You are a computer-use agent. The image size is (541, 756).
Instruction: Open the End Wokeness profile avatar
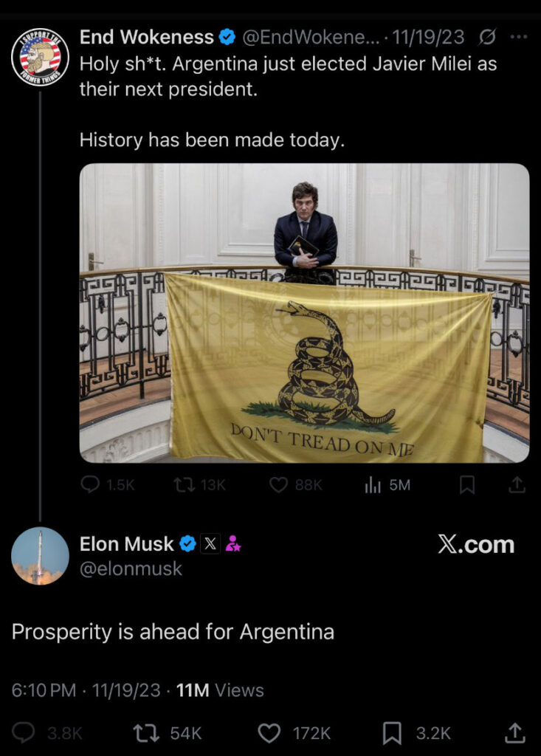pos(40,57)
